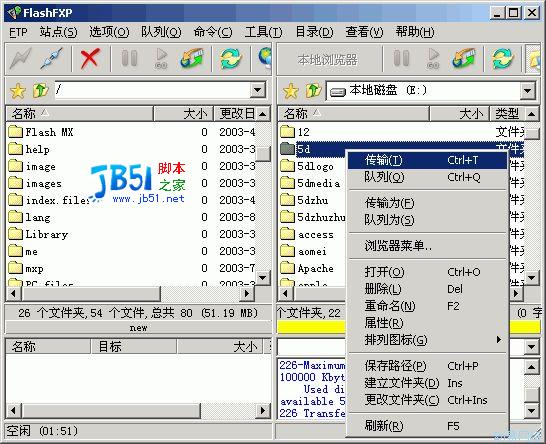
Task: Click the globe icon in left toolbar
Action: [265, 58]
